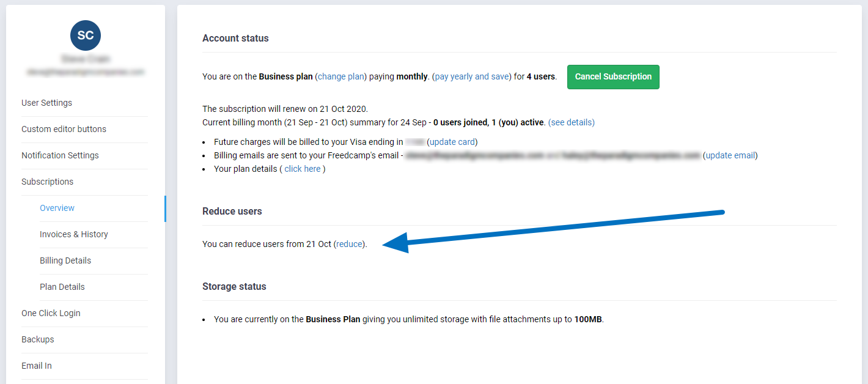868x384 pixels.
Task: Open Billing Details page
Action: click(x=65, y=260)
